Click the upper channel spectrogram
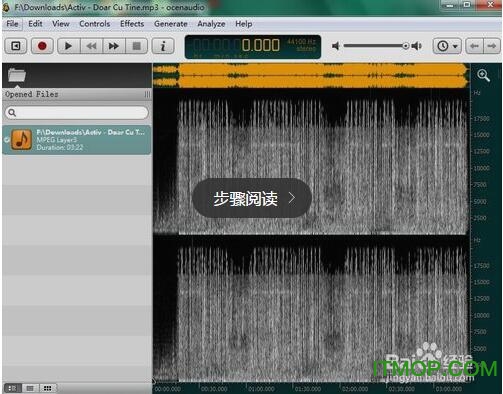The width and height of the screenshot is (503, 394). 311,162
